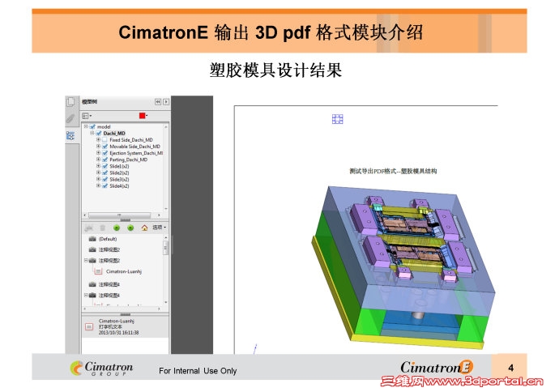Click typewriter comment icon in details pane
559x392 pixels.
[x=89, y=326]
